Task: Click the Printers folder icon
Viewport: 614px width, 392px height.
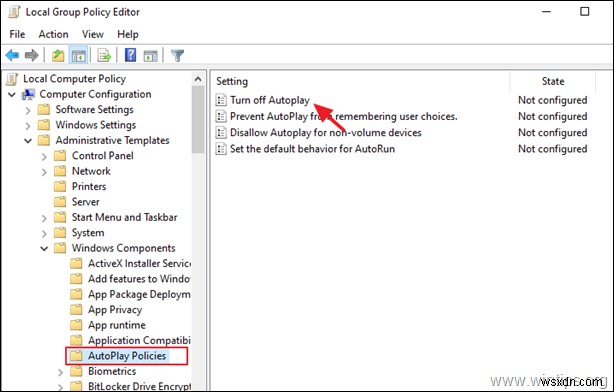Action: point(60,186)
